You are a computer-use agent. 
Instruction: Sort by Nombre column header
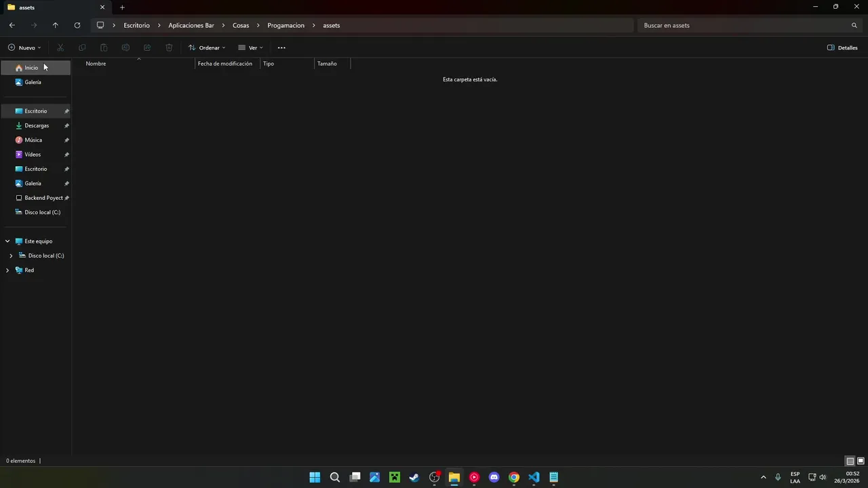coord(138,64)
